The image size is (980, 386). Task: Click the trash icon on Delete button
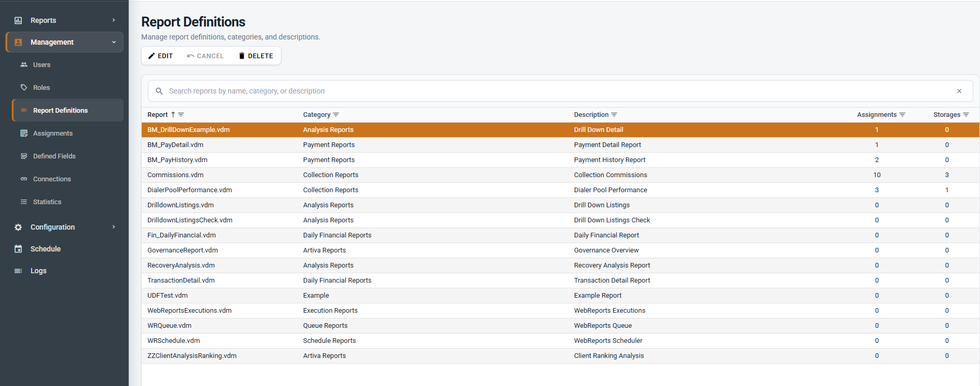(x=241, y=56)
